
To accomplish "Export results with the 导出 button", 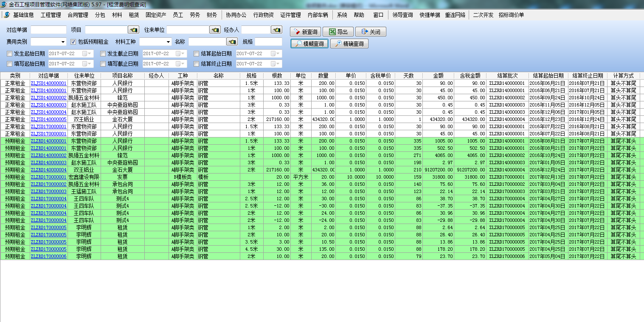I will pyautogui.click(x=338, y=32).
